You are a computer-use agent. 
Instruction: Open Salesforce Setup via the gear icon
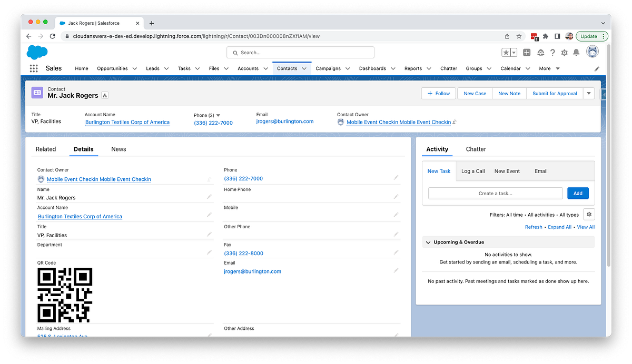564,52
